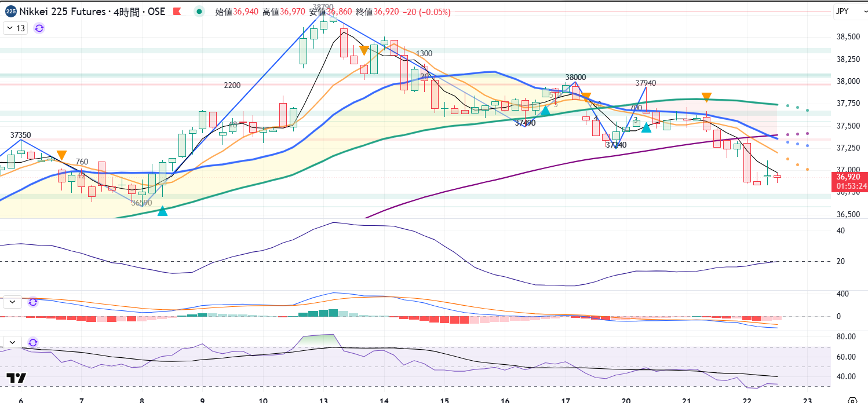868x403 pixels.
Task: Collapse the indicator legend showing 13
Action: 15,28
